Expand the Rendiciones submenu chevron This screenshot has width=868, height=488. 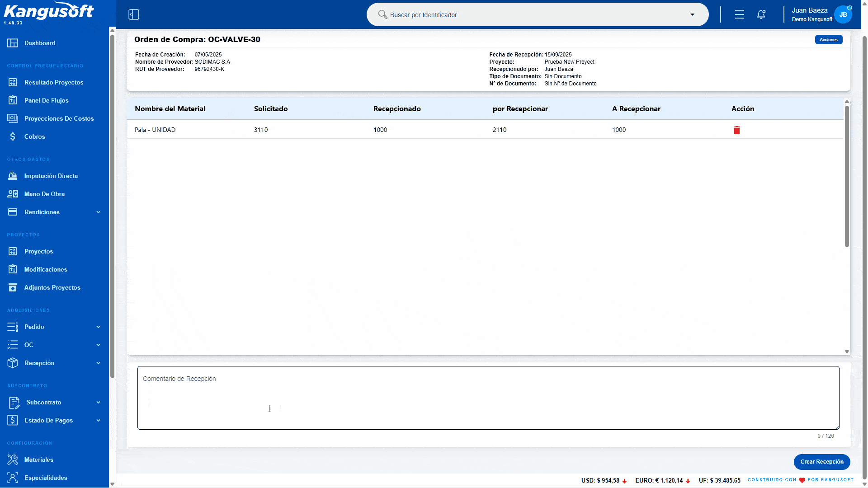click(x=98, y=212)
